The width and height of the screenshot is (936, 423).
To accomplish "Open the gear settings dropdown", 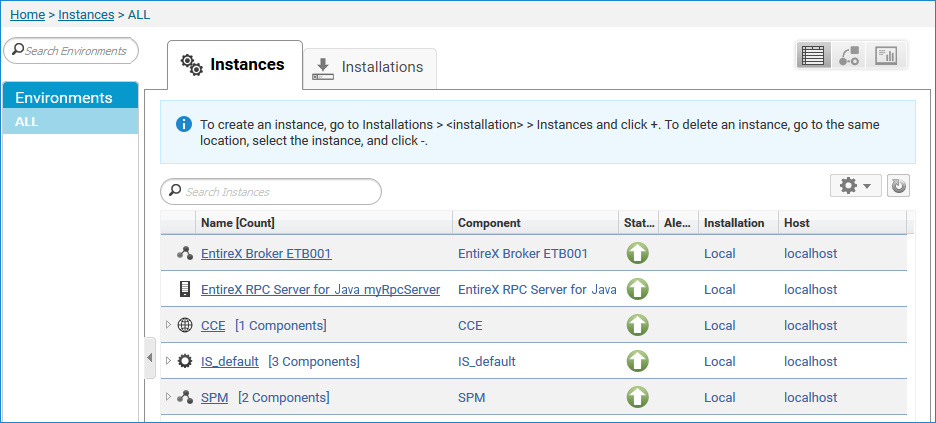I will (855, 186).
